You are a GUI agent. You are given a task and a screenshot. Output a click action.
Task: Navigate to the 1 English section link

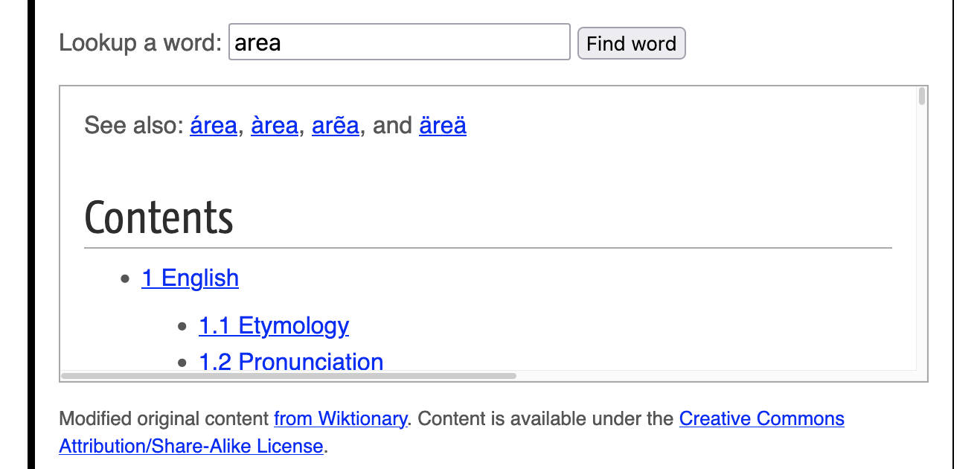click(x=190, y=278)
